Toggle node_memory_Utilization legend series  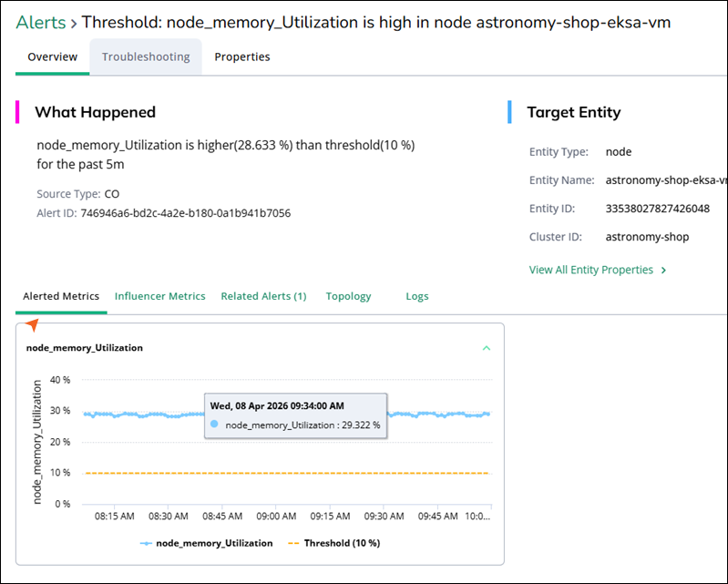point(207,543)
